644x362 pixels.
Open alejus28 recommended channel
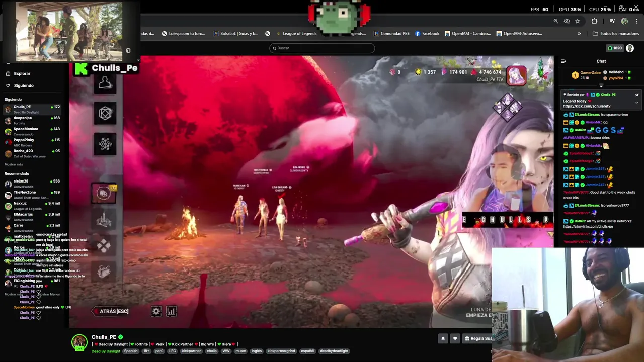click(x=33, y=184)
